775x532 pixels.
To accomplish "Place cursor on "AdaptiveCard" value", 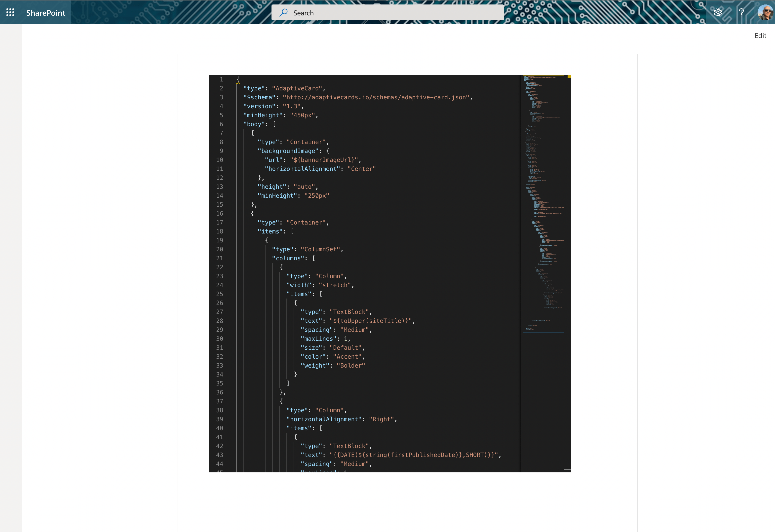I will [x=297, y=88].
